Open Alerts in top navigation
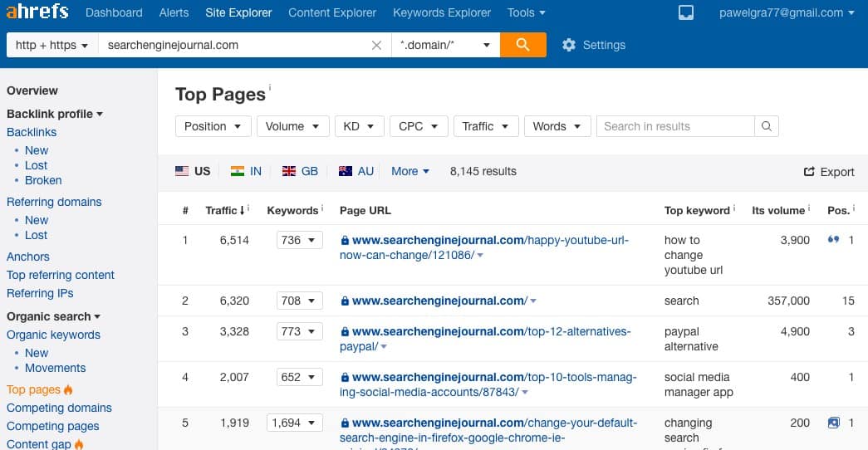Image resolution: width=868 pixels, height=450 pixels. [x=174, y=12]
